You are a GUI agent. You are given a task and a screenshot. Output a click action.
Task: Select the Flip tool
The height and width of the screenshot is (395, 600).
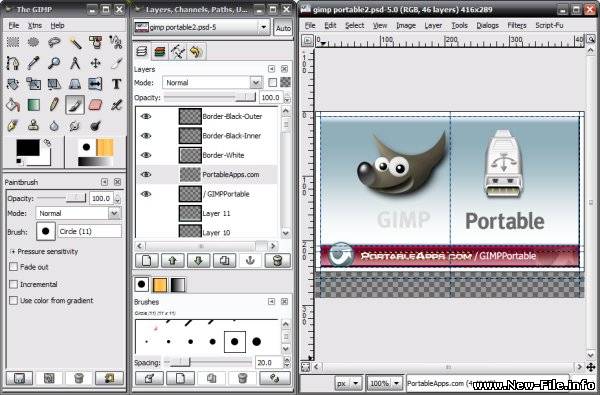(95, 84)
